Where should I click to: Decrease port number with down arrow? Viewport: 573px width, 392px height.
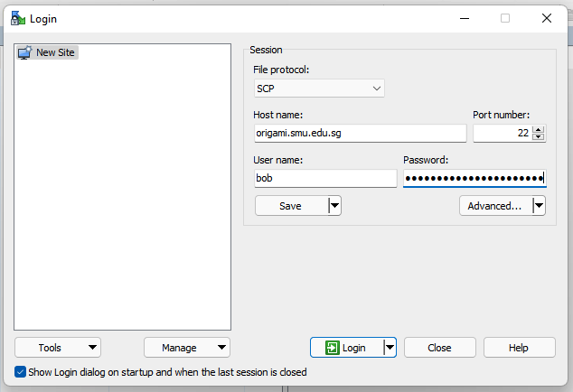click(539, 137)
